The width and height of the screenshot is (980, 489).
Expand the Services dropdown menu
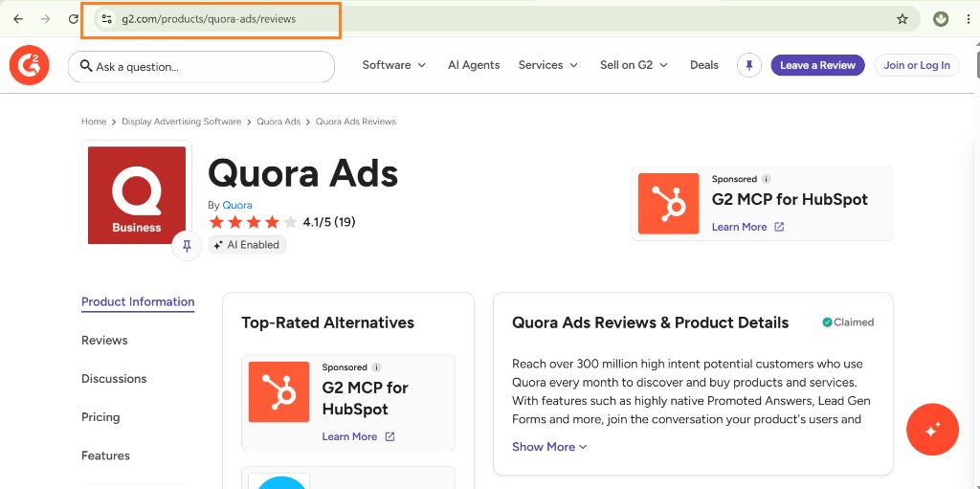pos(547,65)
